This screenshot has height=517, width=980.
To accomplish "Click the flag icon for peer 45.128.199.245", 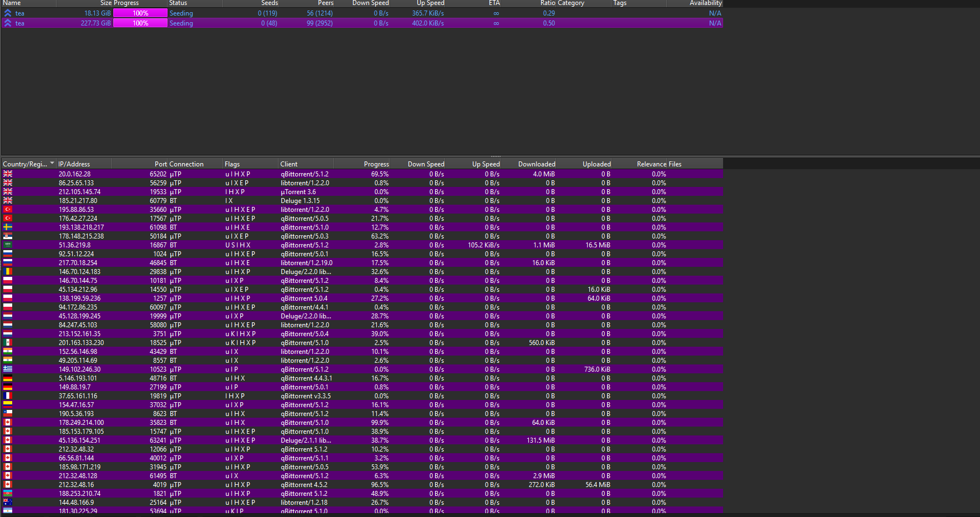I will [8, 316].
